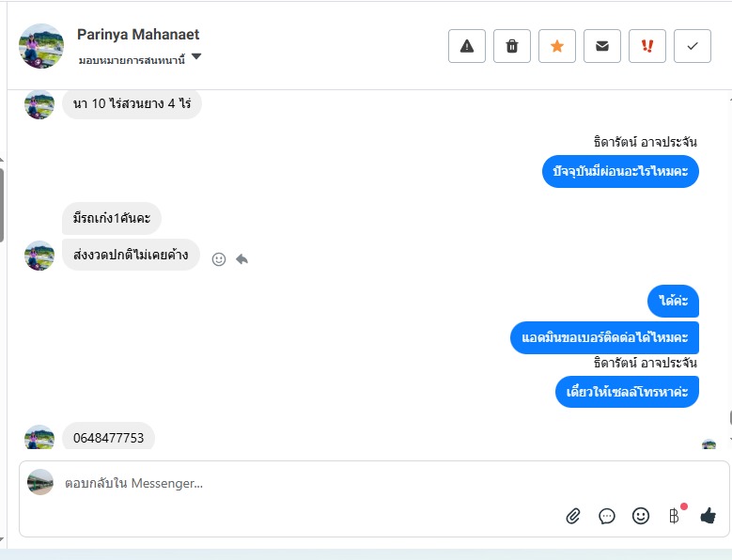
Task: Expand the มอบหมายการสนทนานี้ assignment dropdown
Action: 196,57
